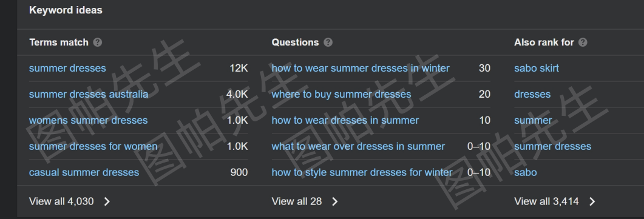644x219 pixels.
Task: Open summer dresses australia keyword
Action: pos(88,94)
